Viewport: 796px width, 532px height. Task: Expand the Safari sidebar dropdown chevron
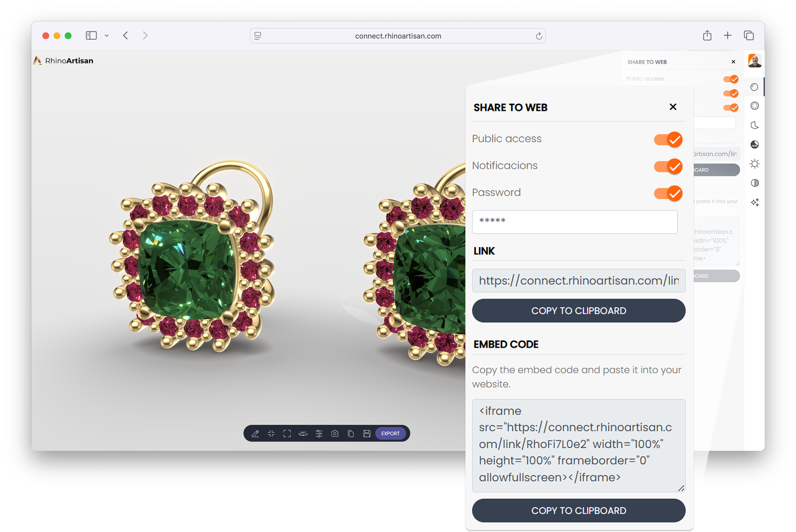pos(106,36)
